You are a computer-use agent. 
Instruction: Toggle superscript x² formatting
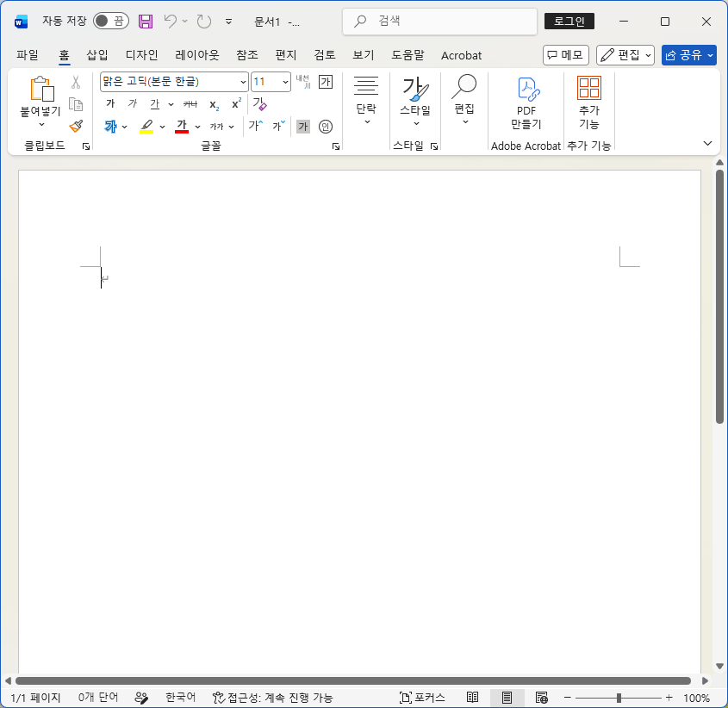(236, 103)
